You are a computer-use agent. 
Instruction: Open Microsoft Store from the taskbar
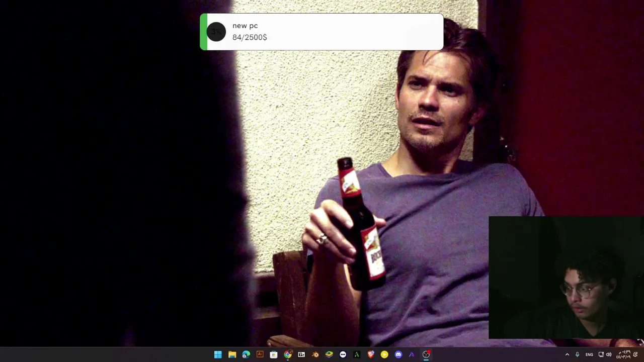[274, 354]
